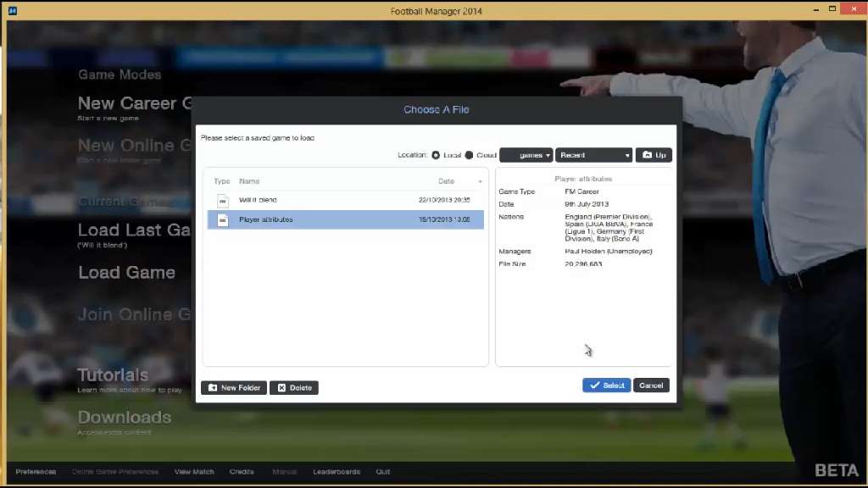Click the Football Manager app icon in title bar
The image size is (868, 488).
pos(12,11)
